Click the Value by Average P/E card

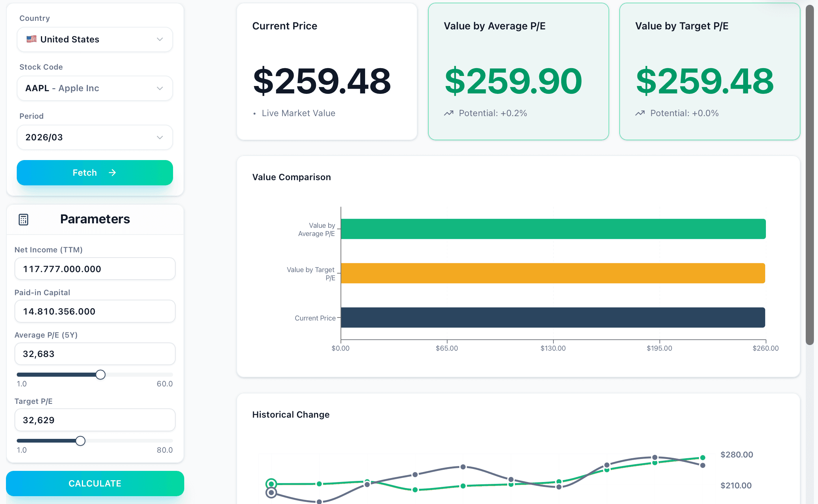click(x=518, y=72)
